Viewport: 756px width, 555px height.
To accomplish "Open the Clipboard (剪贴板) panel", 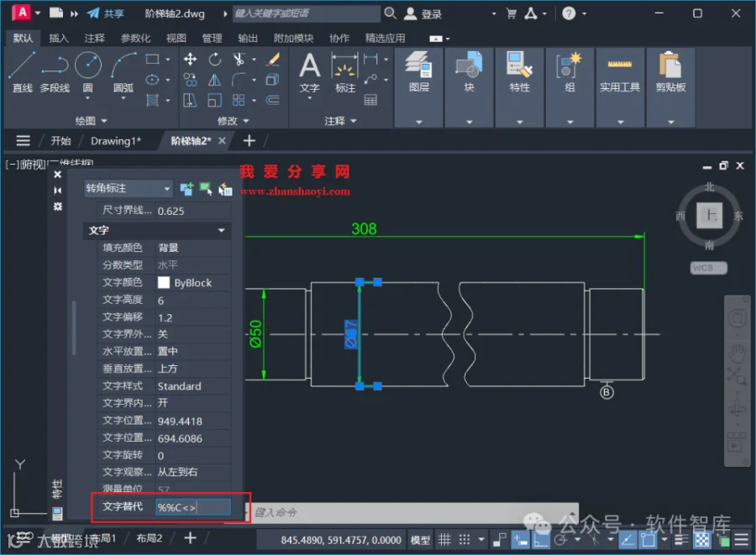I will pyautogui.click(x=670, y=72).
